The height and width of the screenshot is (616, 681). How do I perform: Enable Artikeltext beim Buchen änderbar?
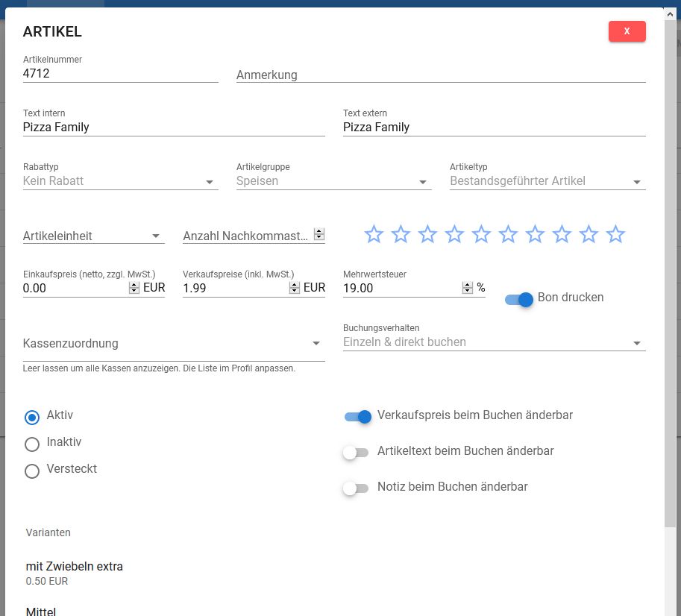356,452
